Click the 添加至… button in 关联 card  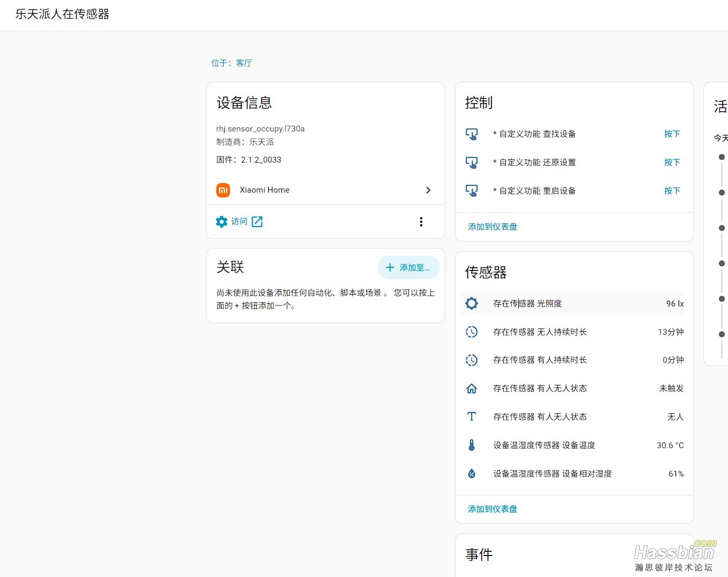point(409,267)
